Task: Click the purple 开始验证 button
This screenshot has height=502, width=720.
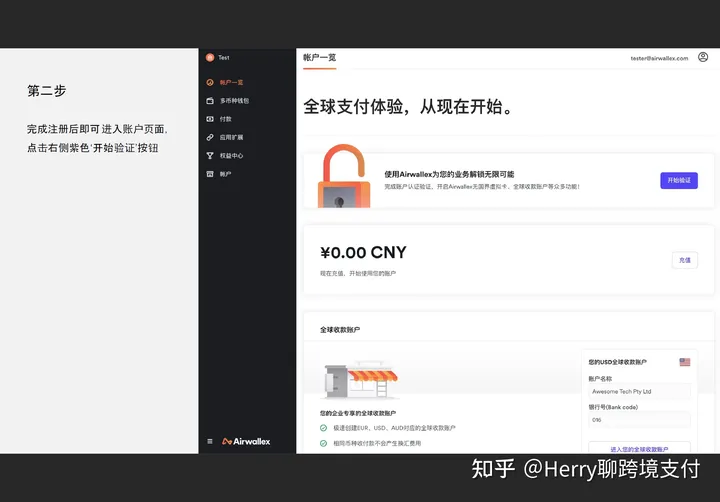Action: point(679,180)
